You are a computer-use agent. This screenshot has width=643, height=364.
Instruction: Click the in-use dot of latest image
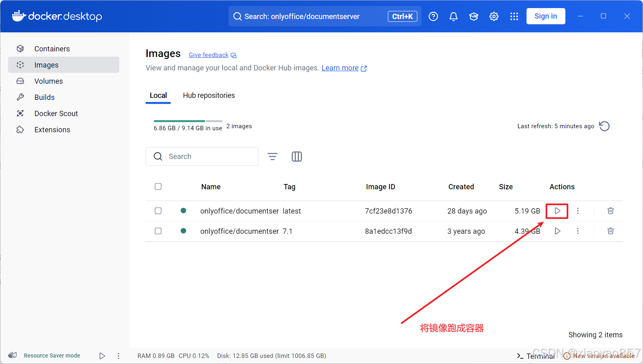coord(183,211)
